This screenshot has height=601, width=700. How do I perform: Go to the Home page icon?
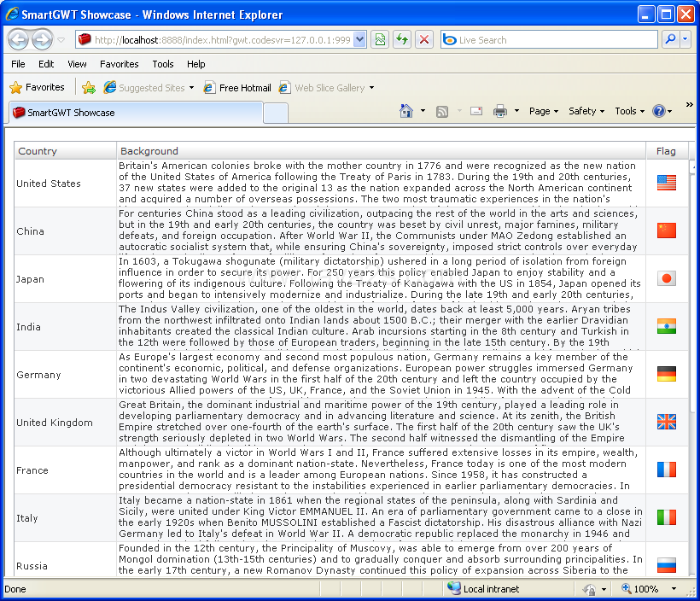pos(405,111)
